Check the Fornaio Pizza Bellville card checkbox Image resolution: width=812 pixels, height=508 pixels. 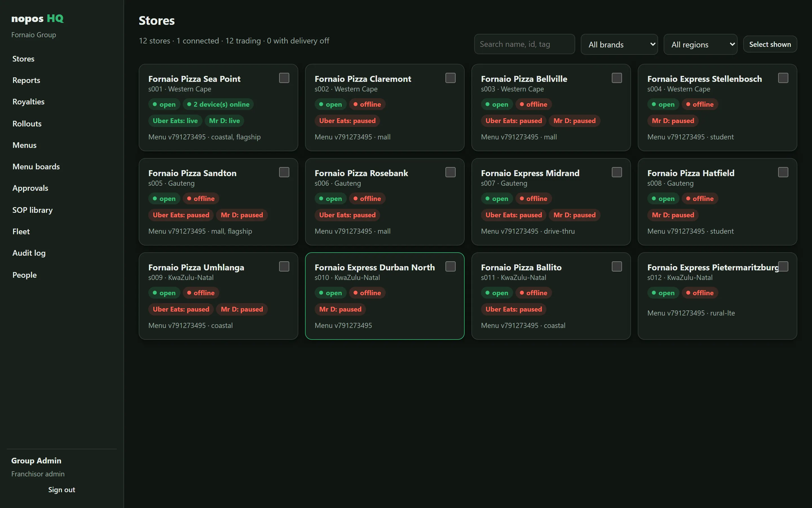tap(617, 78)
